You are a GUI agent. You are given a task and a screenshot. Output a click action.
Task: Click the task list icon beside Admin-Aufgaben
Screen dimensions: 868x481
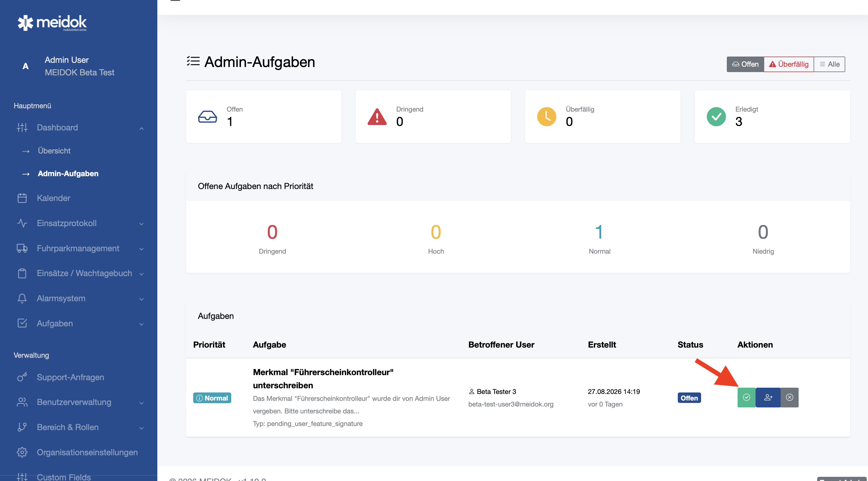tap(194, 61)
